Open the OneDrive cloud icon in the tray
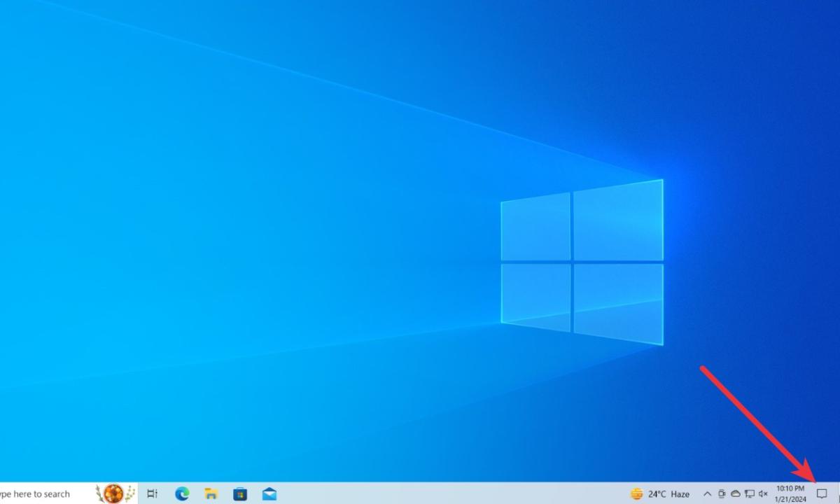Viewport: 840px width, 504px height. [736, 493]
